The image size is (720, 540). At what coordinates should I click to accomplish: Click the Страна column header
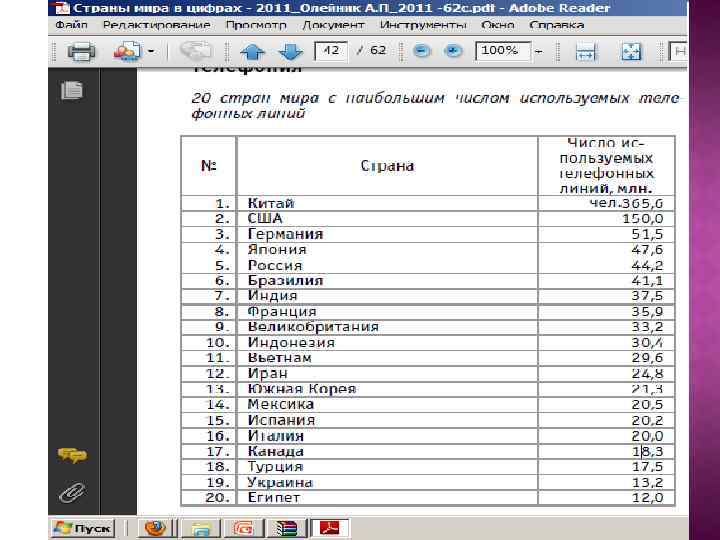click(x=387, y=166)
